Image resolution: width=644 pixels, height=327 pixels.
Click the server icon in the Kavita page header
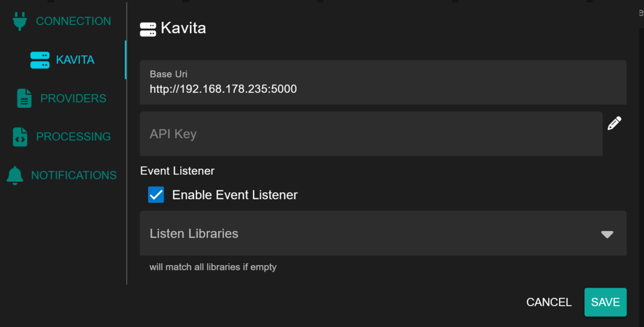point(148,30)
